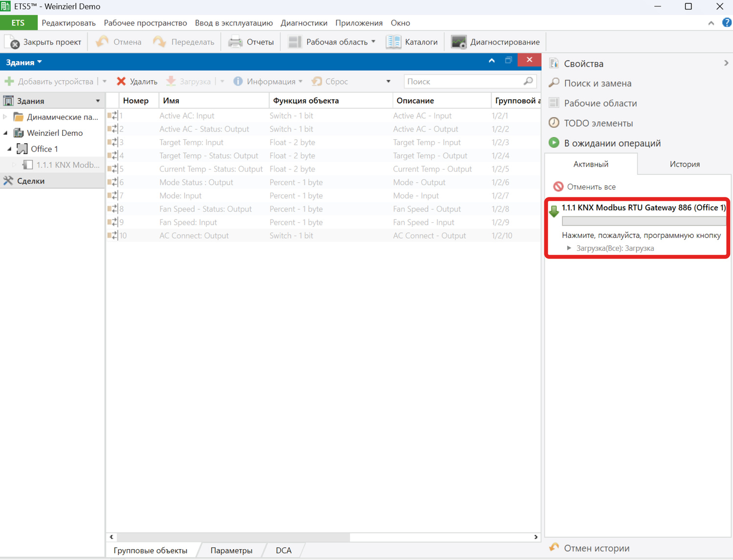Click the blue help question mark icon

(x=727, y=22)
